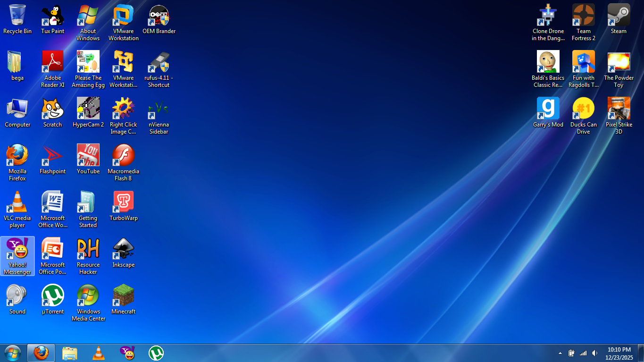644x362 pixels.
Task: Select the Garry's Mod shortcut
Action: point(548,109)
